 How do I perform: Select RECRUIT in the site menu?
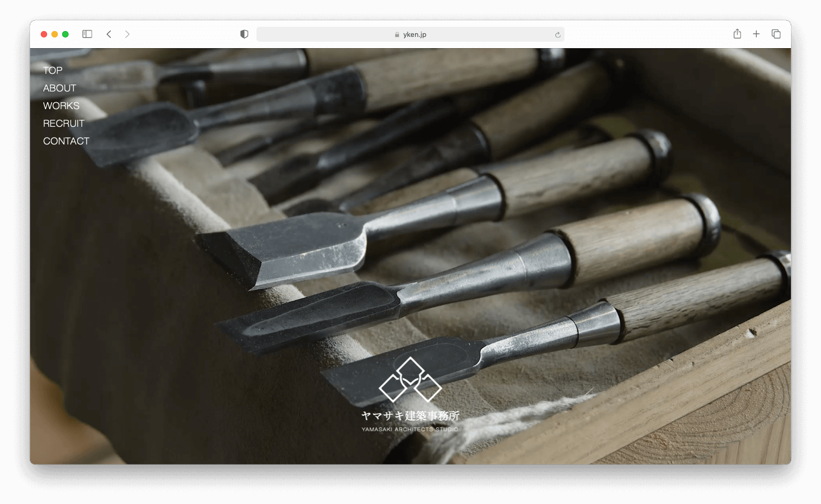click(x=64, y=124)
